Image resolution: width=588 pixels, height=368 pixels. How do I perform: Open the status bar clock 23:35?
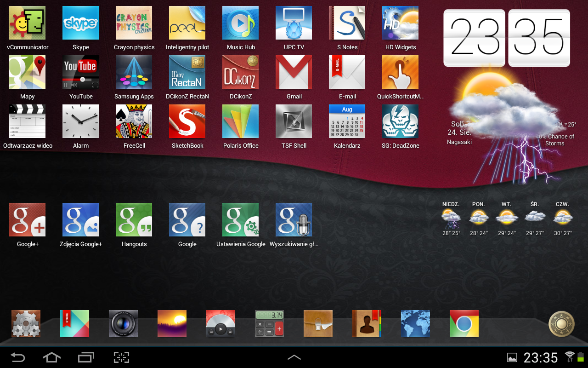click(541, 357)
